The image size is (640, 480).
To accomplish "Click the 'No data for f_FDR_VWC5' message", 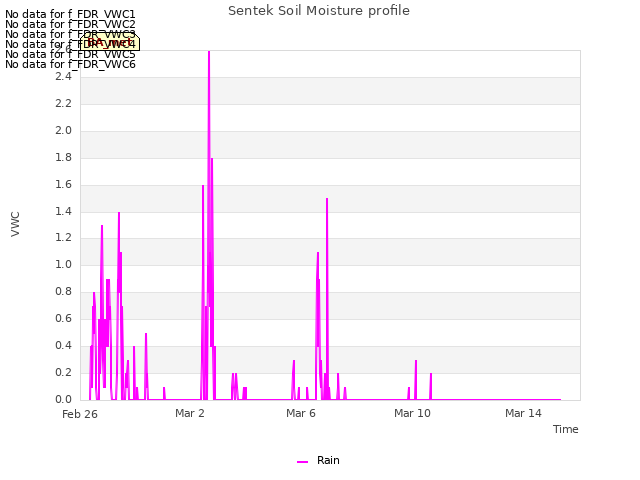I will 70,54.
